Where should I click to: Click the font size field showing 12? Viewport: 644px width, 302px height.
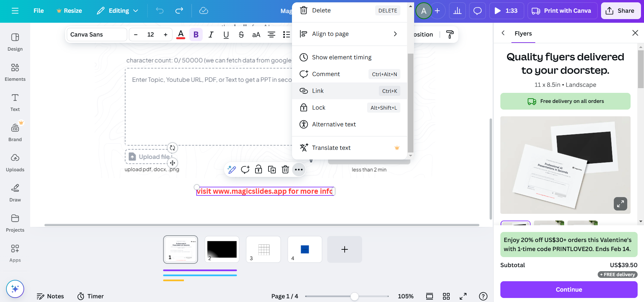(x=151, y=35)
